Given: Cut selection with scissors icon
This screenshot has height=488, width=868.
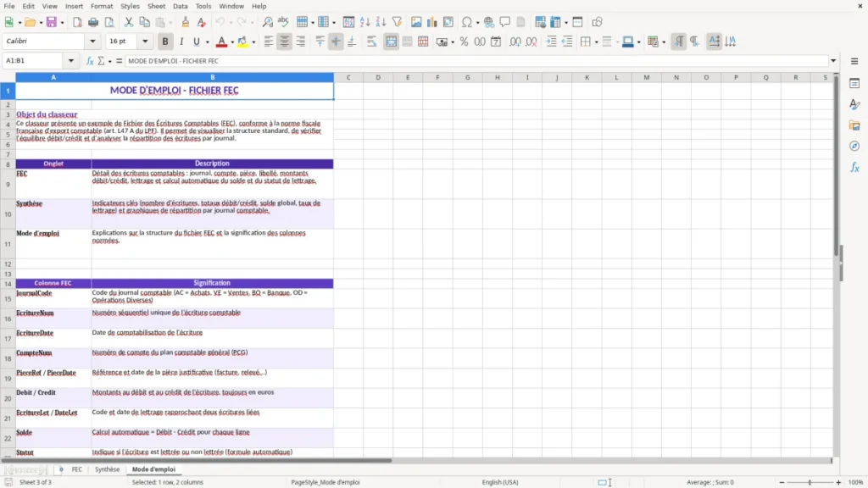Looking at the screenshot, I should click(129, 22).
